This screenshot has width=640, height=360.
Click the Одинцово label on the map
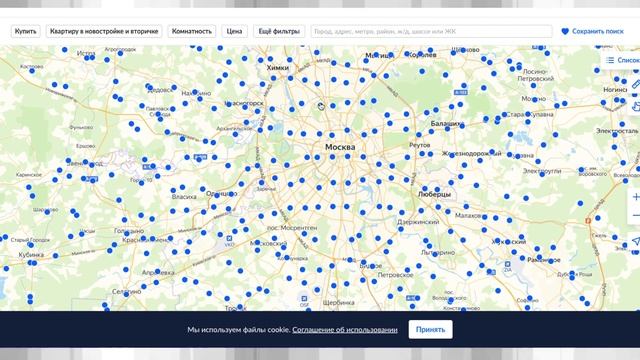(x=222, y=194)
